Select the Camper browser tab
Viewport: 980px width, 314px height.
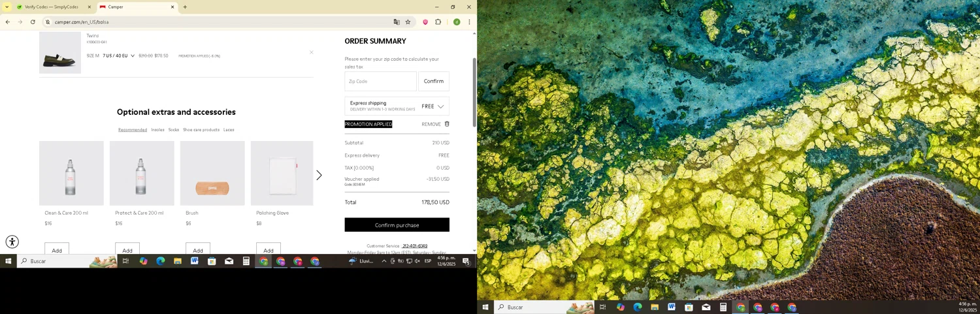(x=134, y=7)
